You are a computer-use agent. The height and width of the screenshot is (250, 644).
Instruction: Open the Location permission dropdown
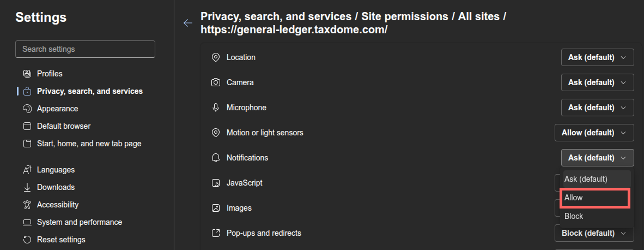[597, 57]
